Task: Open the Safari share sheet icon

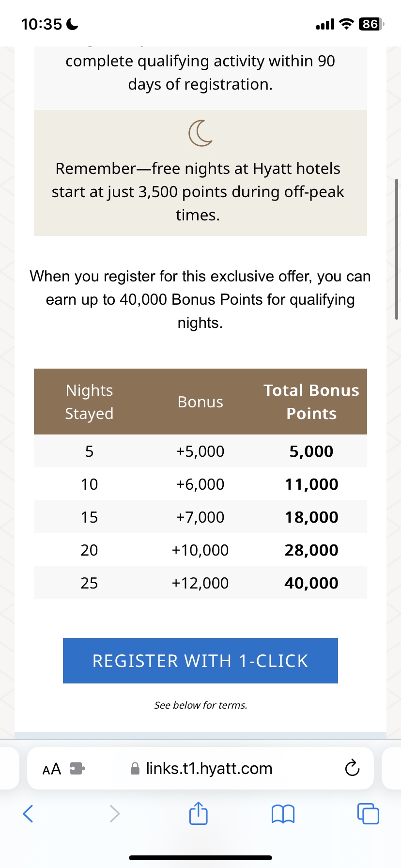Action: tap(198, 812)
